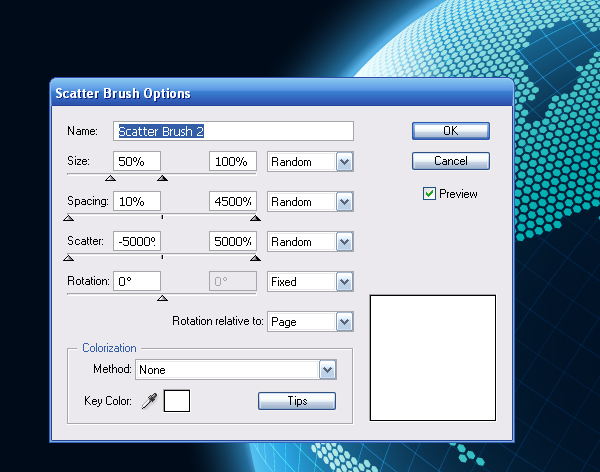Screen dimensions: 600x472
Task: Click the Scatter Brush Options title bar
Action: 282,93
